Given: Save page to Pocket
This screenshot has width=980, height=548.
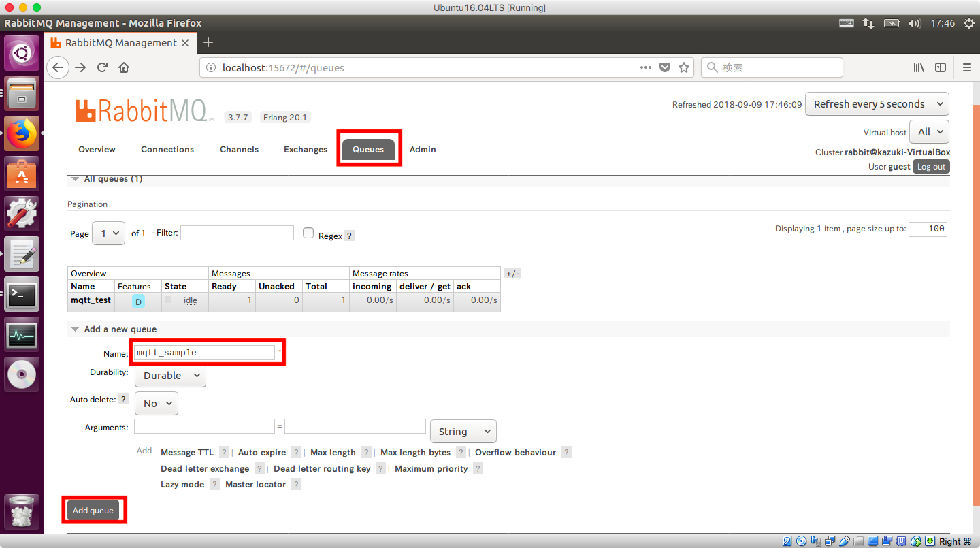Looking at the screenshot, I should pyautogui.click(x=665, y=67).
